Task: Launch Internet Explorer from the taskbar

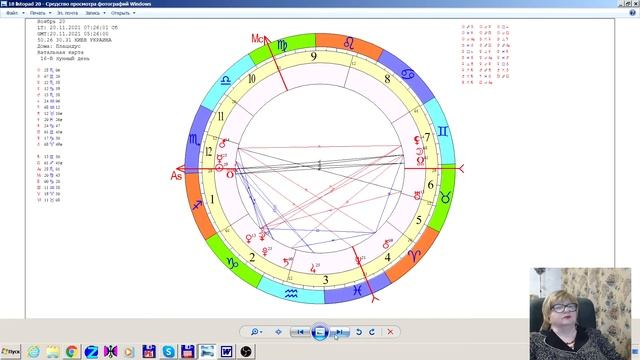Action: click(x=34, y=351)
